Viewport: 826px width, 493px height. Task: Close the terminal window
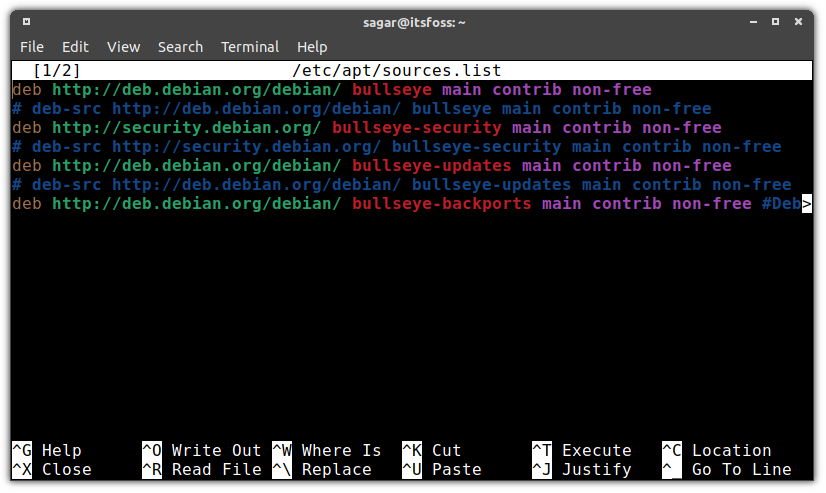pyautogui.click(x=799, y=22)
